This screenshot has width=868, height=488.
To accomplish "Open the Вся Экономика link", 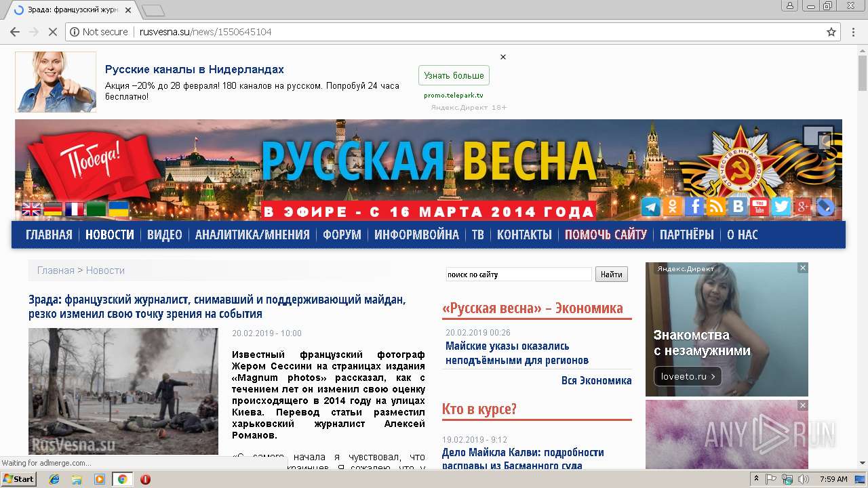I will pyautogui.click(x=596, y=380).
